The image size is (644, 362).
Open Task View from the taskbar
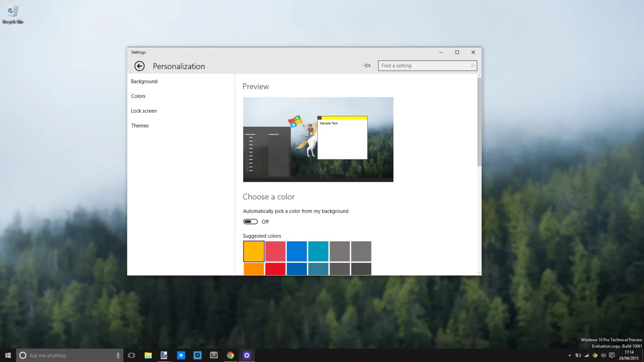pos(131,355)
